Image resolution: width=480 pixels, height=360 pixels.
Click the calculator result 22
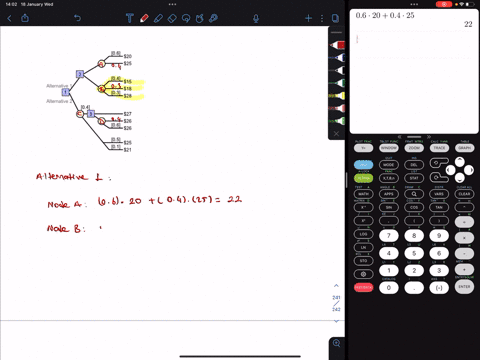coord(468,24)
